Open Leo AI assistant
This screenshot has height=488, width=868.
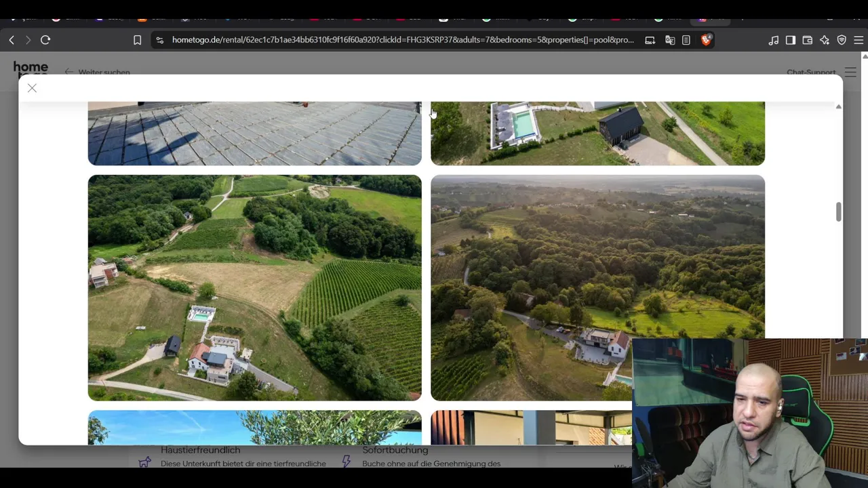pos(825,41)
